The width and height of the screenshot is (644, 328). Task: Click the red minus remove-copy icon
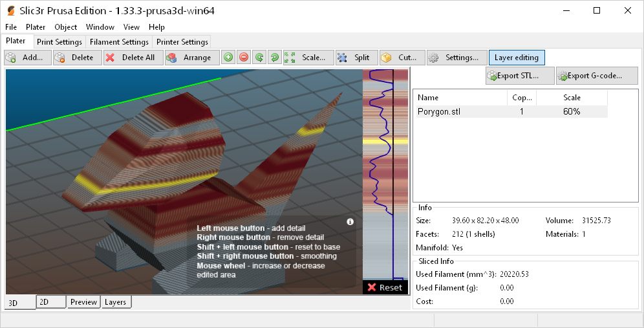[244, 58]
